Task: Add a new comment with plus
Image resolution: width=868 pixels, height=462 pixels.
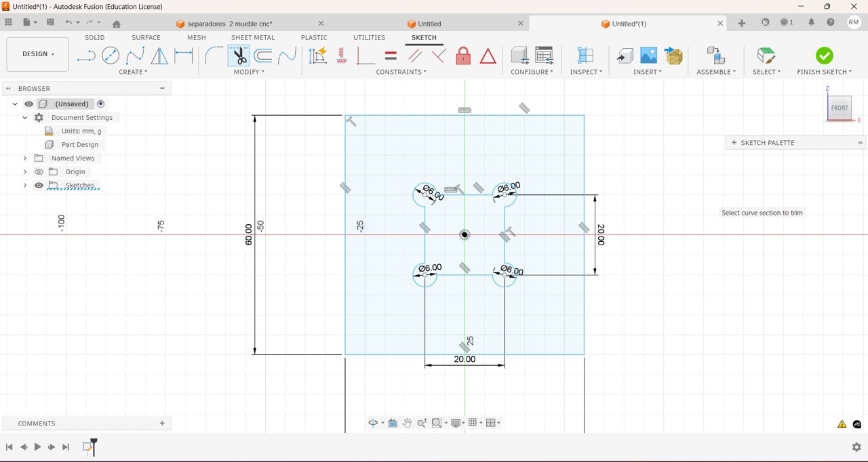Action: tap(162, 423)
